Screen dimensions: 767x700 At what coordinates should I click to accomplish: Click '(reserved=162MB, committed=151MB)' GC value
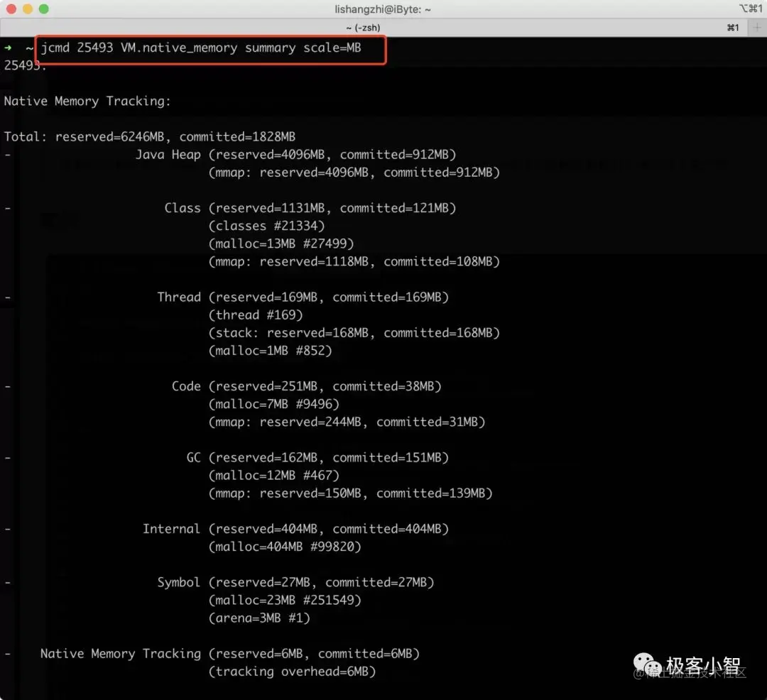[329, 457]
